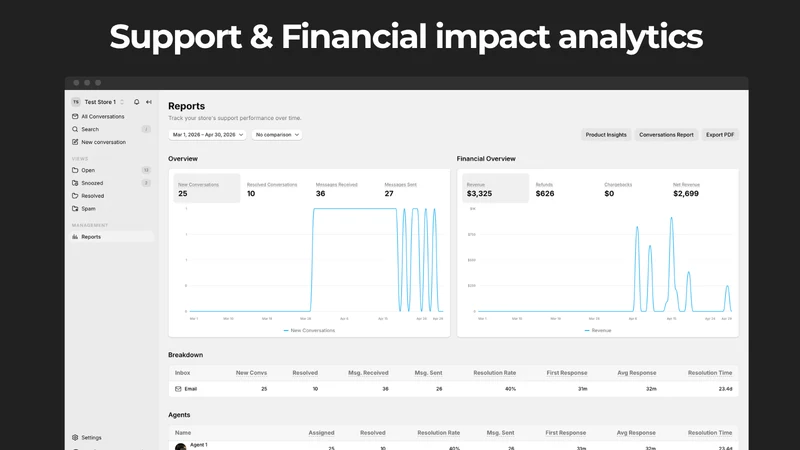
Task: Click the All Conversations inbox icon
Action: 75,116
